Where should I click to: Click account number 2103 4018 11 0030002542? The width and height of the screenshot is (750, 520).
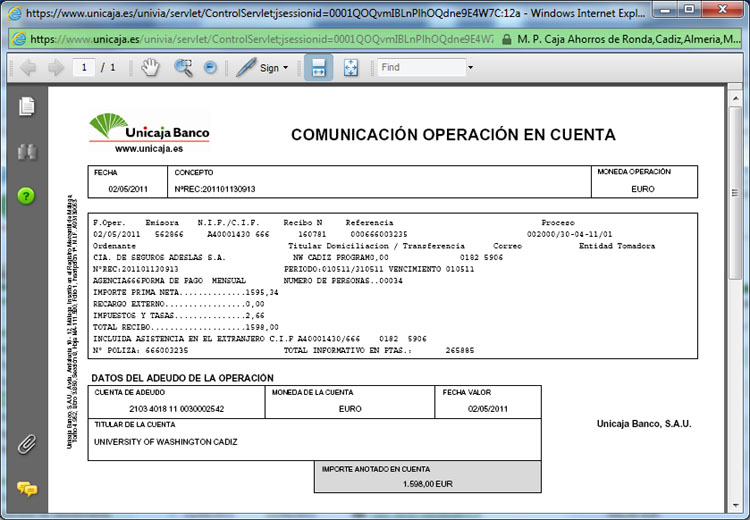(176, 409)
